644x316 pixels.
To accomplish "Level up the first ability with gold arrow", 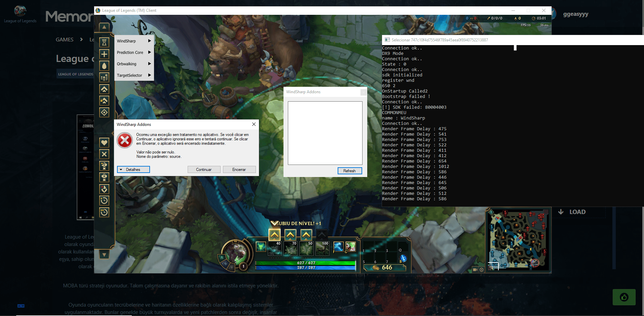I will tap(274, 235).
